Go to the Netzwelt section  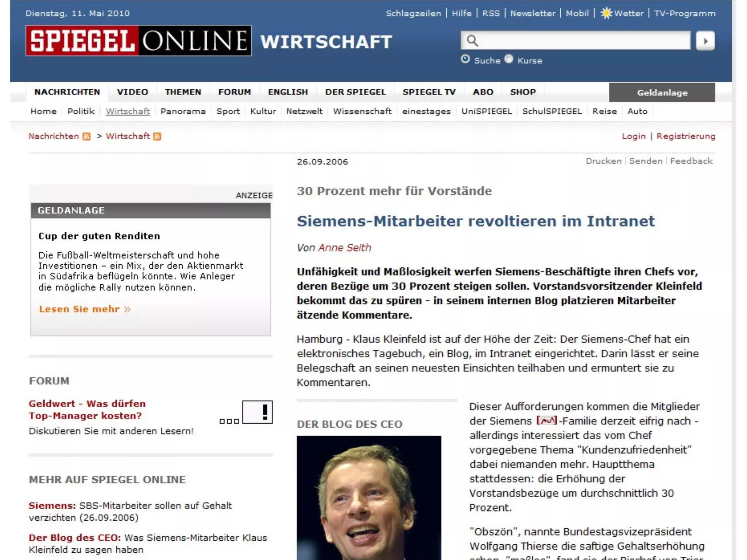pyautogui.click(x=304, y=111)
